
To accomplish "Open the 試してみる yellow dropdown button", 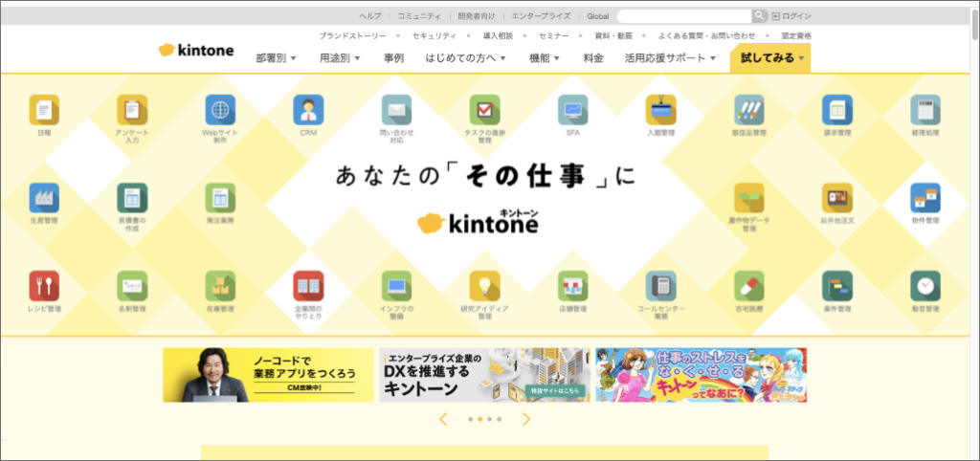I will tap(770, 58).
